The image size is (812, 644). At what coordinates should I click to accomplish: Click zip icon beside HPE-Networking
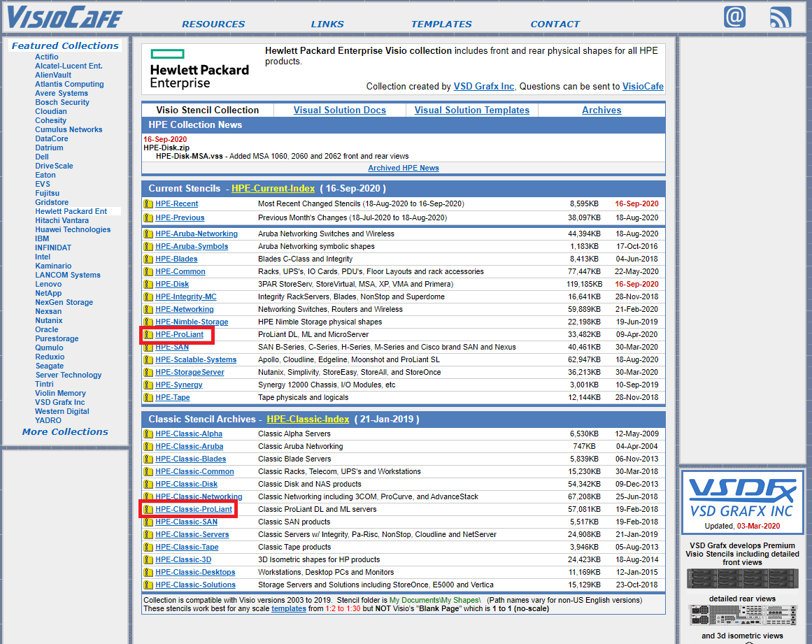(148, 310)
